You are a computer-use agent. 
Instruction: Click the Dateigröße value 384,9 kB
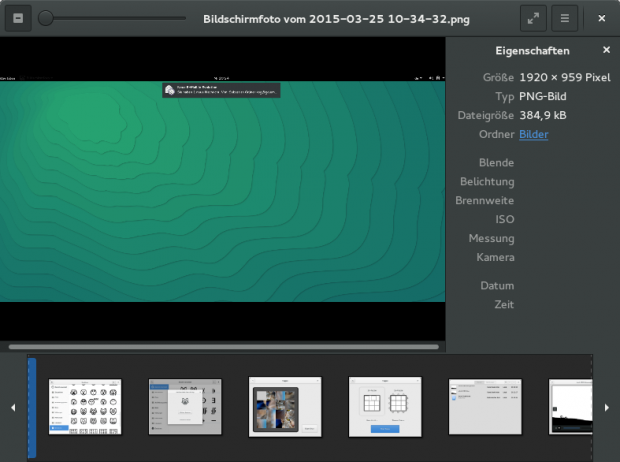tap(542, 116)
